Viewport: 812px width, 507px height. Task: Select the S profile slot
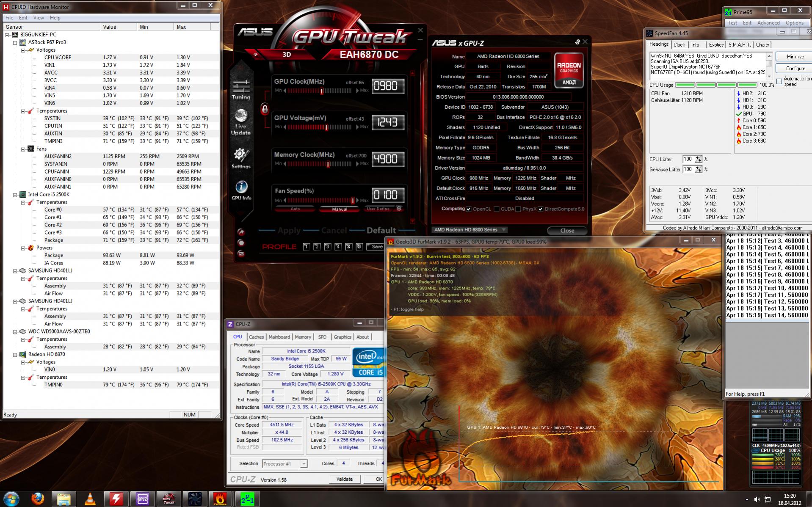coord(348,247)
